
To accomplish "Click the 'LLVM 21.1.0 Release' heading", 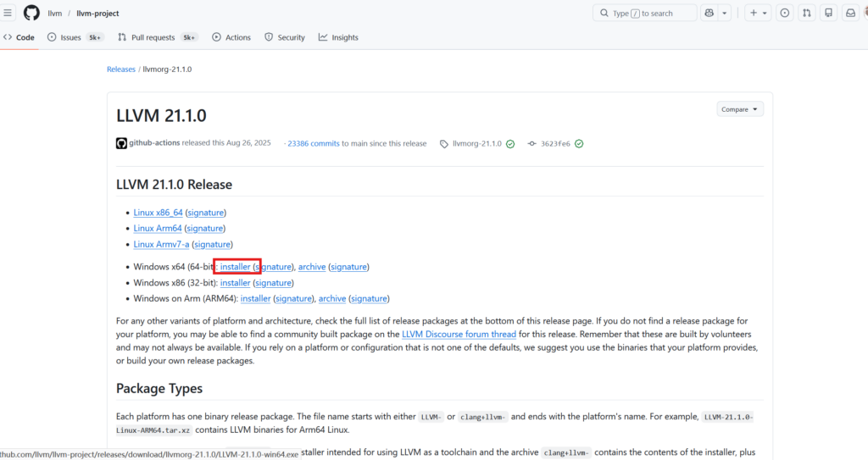I will 174,185.
